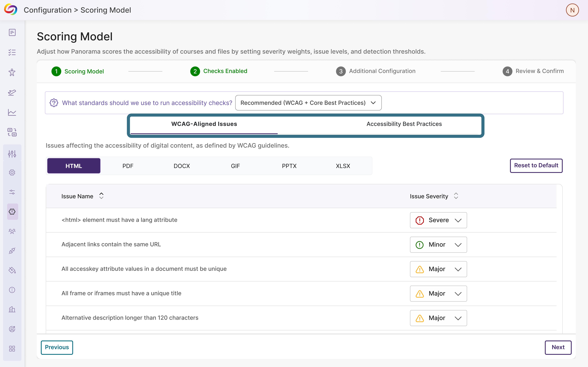The height and width of the screenshot is (367, 588).
Task: Expand severity dropdown for iframes unique title
Action: [x=438, y=293]
